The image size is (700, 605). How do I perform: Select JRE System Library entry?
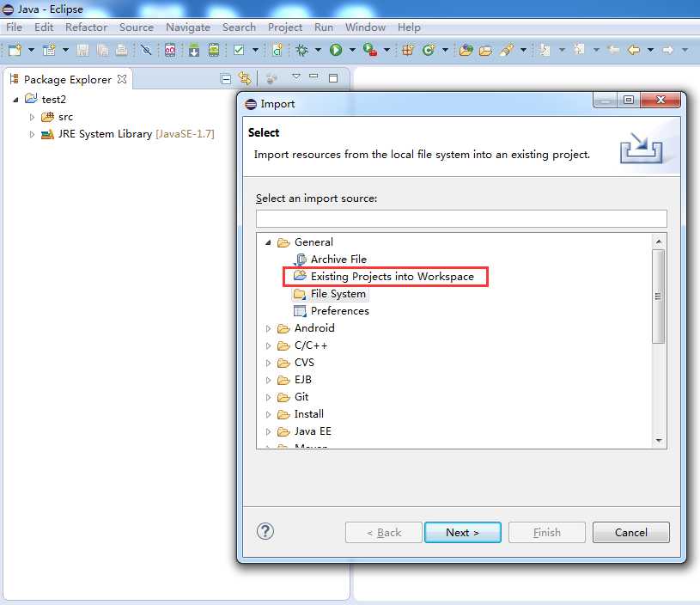click(x=137, y=133)
